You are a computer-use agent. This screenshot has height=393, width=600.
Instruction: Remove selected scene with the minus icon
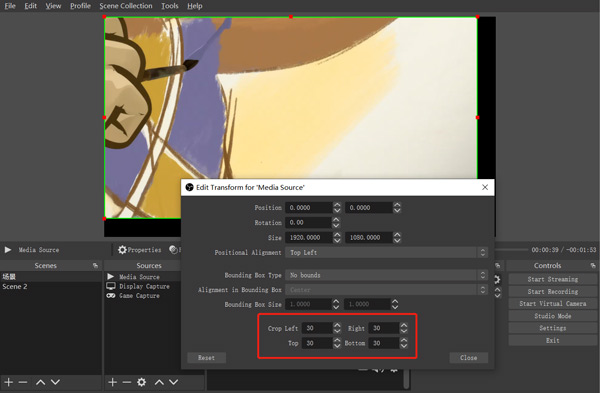23,382
